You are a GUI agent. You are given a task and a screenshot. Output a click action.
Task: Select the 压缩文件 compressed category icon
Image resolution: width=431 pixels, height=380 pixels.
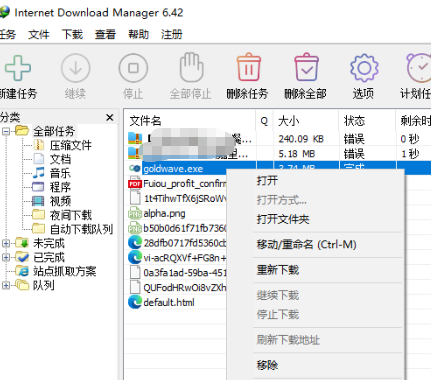pyautogui.click(x=39, y=145)
